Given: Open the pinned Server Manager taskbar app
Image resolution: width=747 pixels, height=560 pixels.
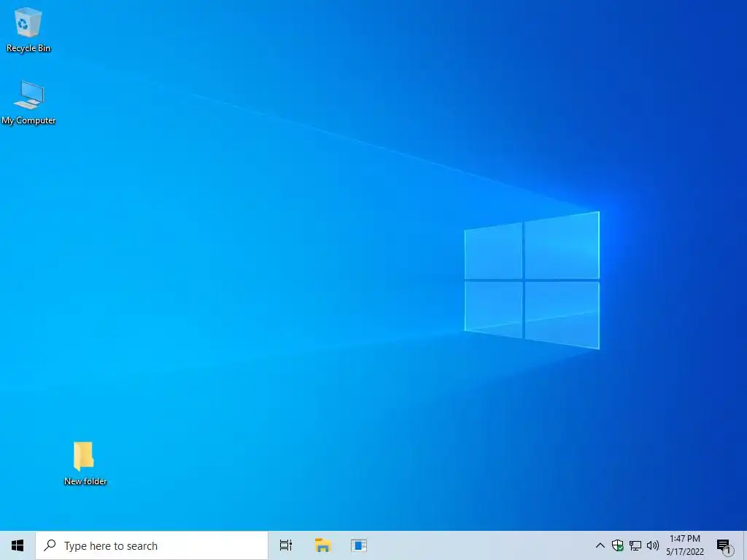Looking at the screenshot, I should pyautogui.click(x=359, y=545).
